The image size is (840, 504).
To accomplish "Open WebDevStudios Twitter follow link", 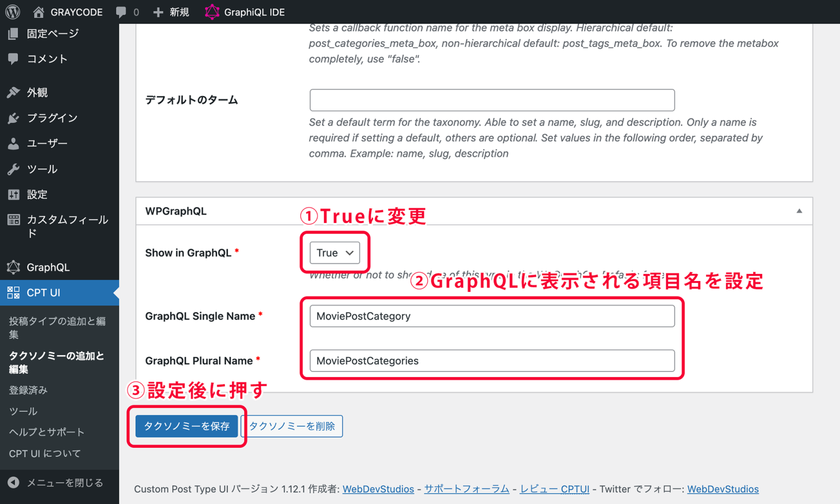I will pos(723,489).
